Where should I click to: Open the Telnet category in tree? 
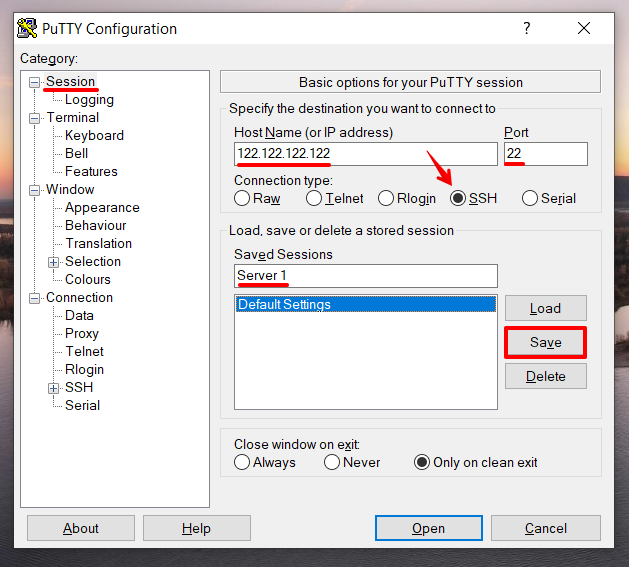point(85,352)
